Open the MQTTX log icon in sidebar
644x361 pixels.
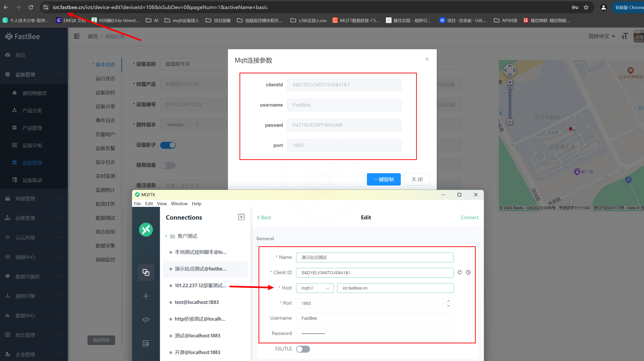pyautogui.click(x=146, y=343)
